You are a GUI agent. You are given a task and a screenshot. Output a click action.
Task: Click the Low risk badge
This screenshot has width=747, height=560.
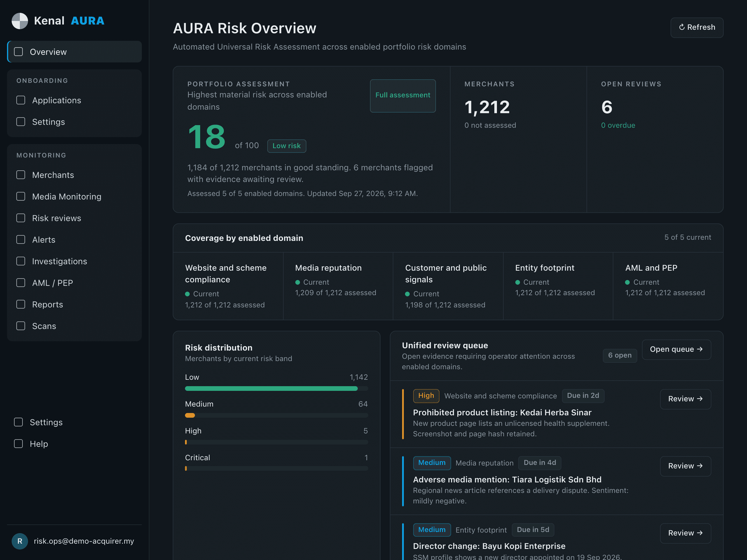point(287,146)
